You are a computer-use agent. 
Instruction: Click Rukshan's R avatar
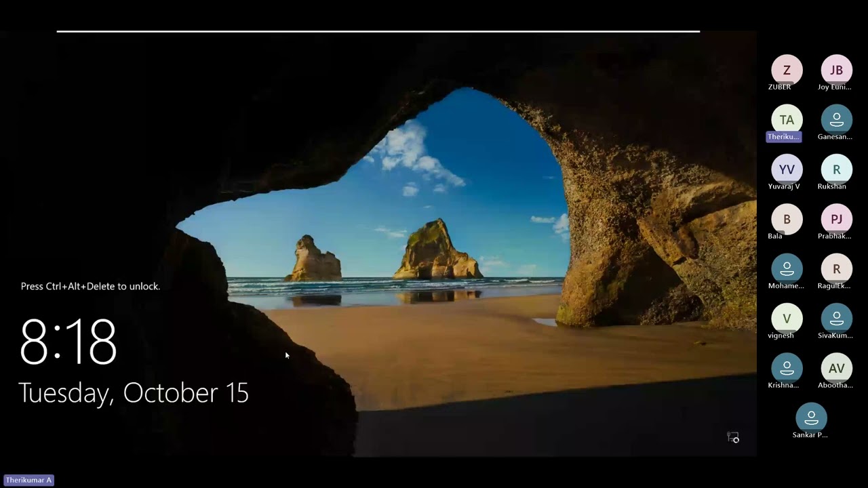coord(837,169)
